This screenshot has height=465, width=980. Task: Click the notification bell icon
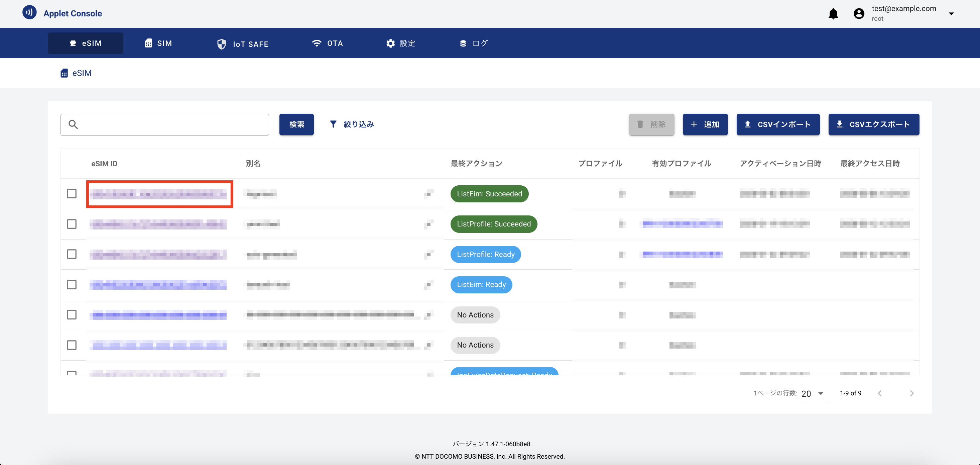click(x=833, y=14)
